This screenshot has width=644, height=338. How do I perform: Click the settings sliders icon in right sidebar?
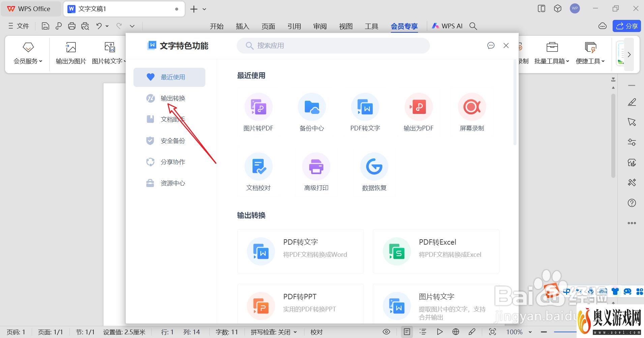pos(632,142)
